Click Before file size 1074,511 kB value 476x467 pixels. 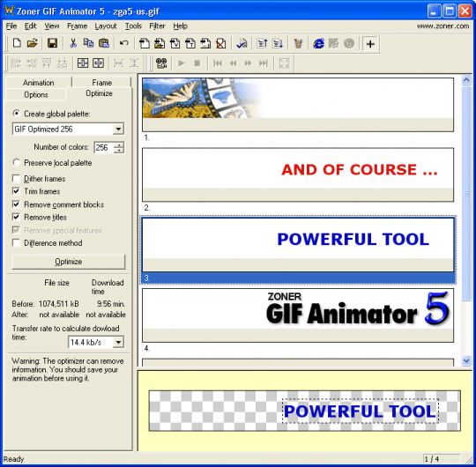(x=58, y=304)
